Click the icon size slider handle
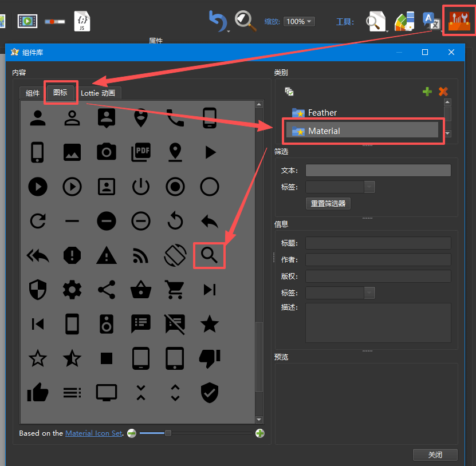The height and width of the screenshot is (466, 476). (168, 433)
